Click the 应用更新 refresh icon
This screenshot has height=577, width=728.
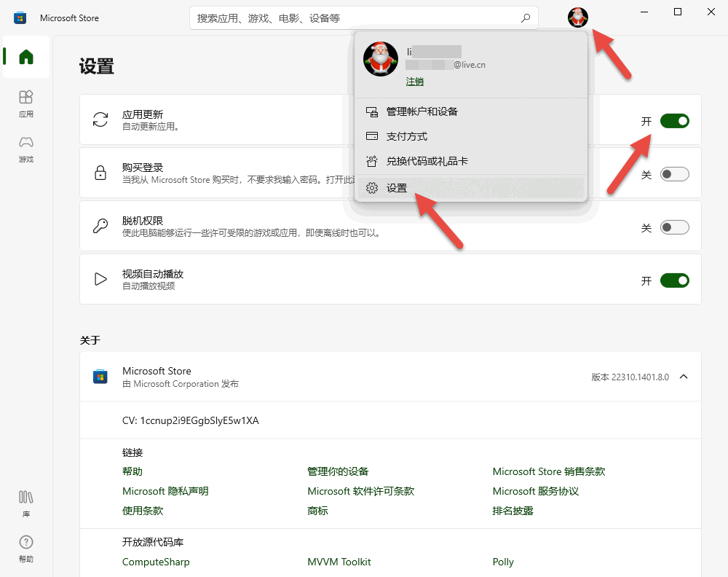100,119
